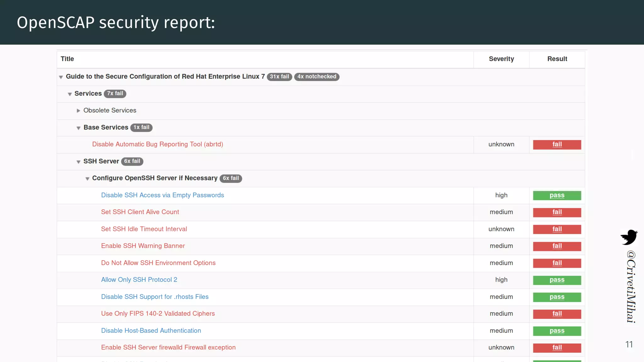The image size is (644, 362).
Task: Click the 7x fail badge beside Services
Action: point(115,94)
